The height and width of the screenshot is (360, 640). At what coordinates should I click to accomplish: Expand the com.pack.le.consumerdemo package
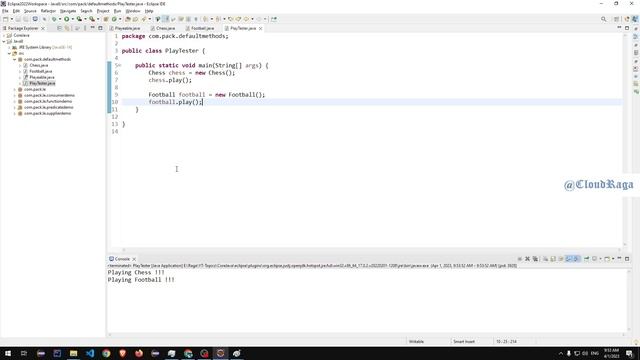coord(15,96)
